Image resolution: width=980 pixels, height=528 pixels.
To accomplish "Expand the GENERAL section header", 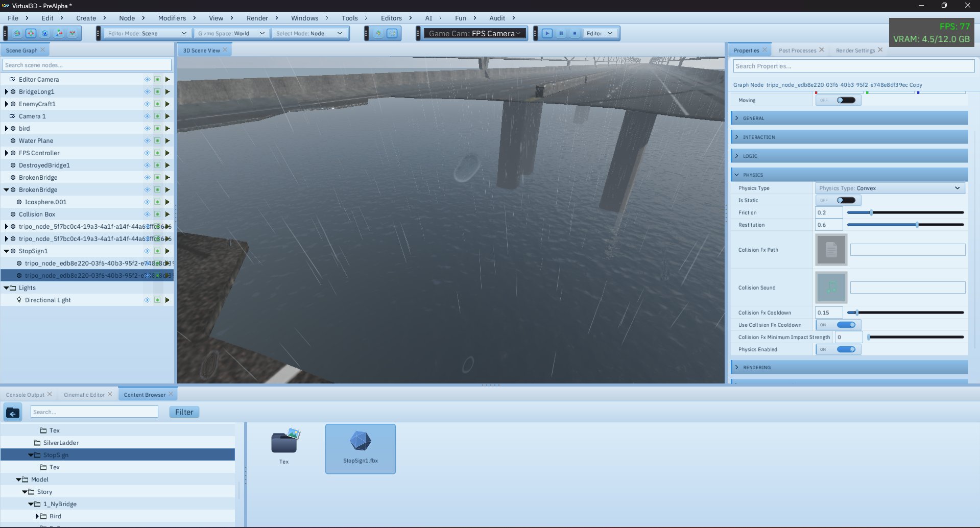I will 849,118.
